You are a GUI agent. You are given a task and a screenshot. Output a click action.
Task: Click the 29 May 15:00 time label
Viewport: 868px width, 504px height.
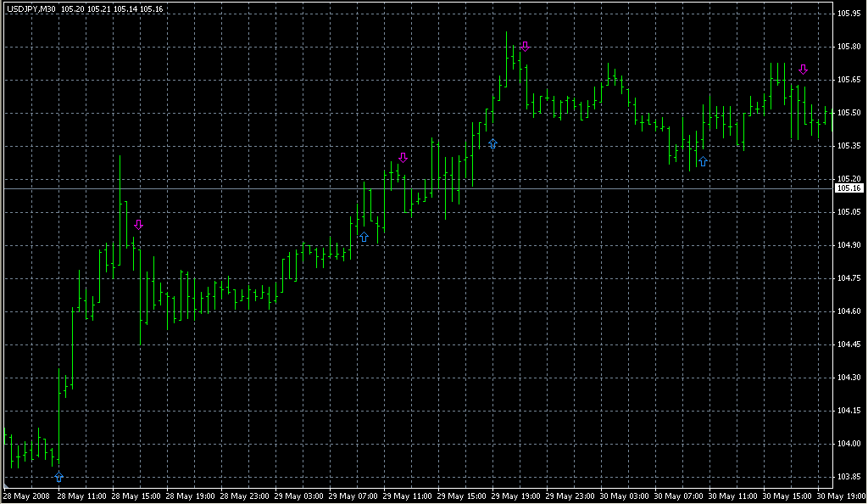point(461,496)
